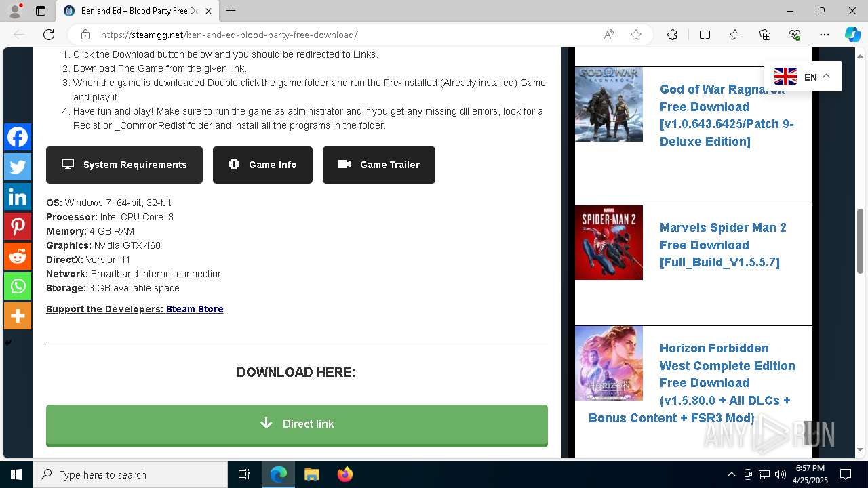This screenshot has height=488, width=868.
Task: Enable split screen view
Action: click(x=705, y=35)
